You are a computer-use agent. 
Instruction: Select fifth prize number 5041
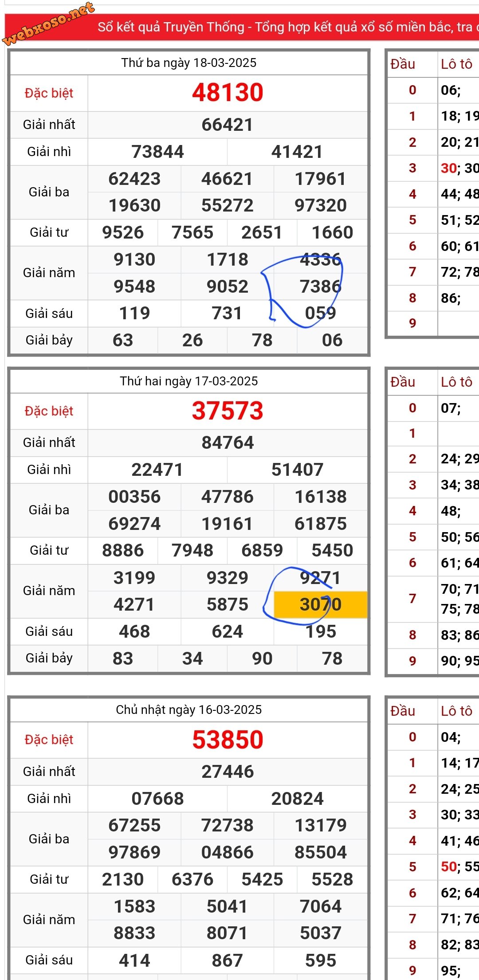click(228, 906)
